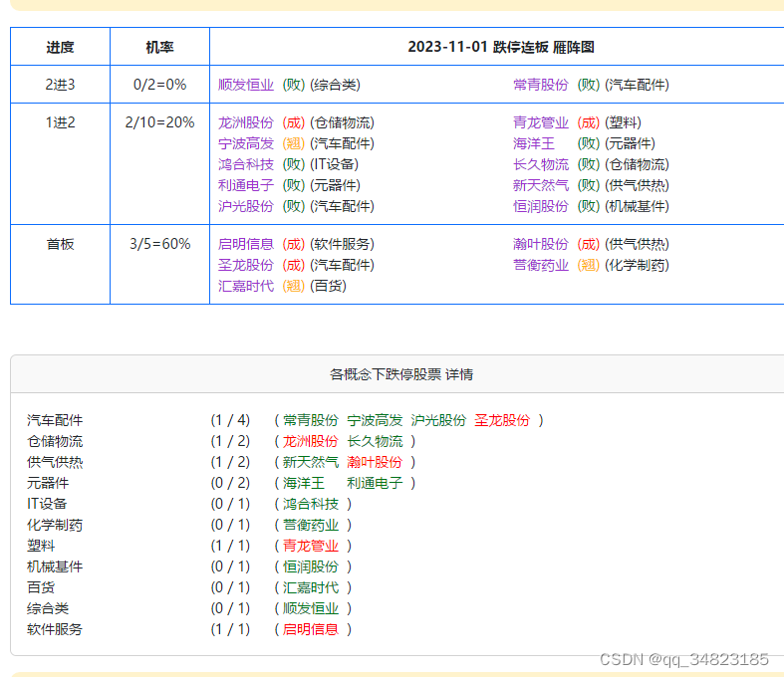784x677 pixels.
Task: Click red 青龙管业 in the 塑料 details row
Action: tap(311, 546)
